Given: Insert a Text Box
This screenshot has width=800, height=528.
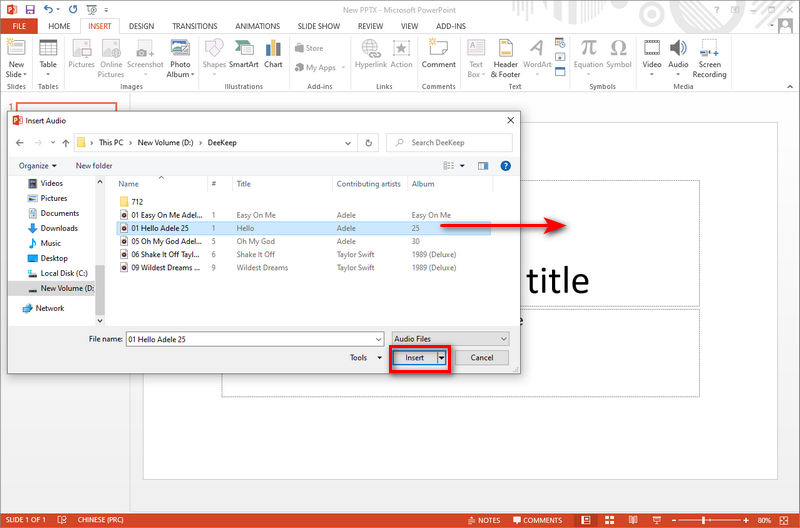Looking at the screenshot, I should tap(476, 58).
